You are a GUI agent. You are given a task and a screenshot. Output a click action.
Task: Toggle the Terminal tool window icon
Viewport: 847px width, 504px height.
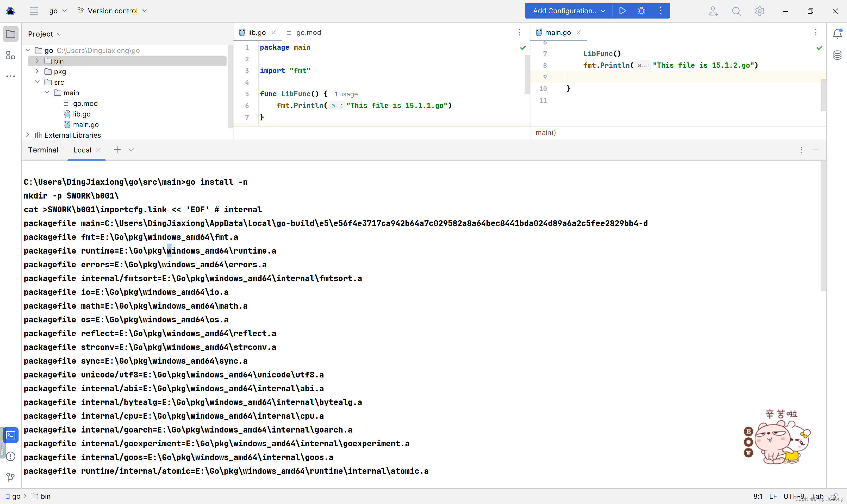[11, 435]
